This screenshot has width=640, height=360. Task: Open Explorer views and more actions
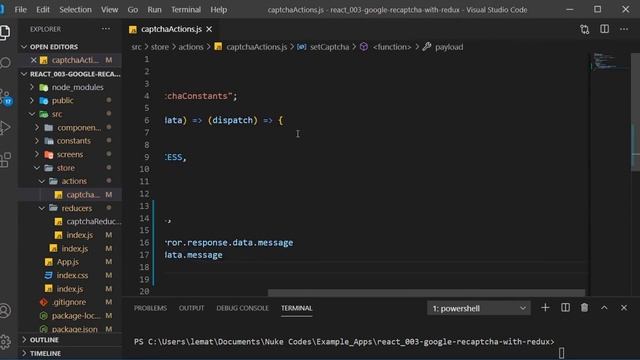(x=106, y=29)
